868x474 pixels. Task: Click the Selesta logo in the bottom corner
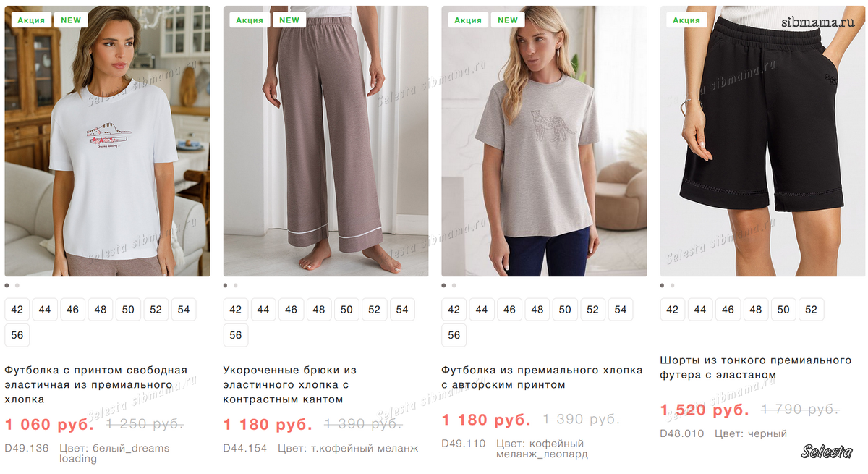pyautogui.click(x=827, y=452)
